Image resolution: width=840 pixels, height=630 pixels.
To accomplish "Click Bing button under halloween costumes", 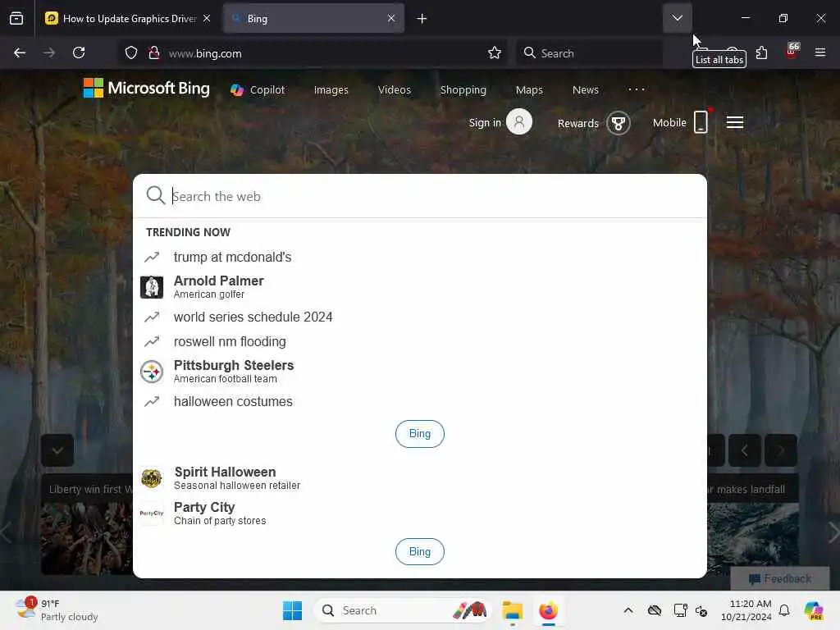I will (x=419, y=434).
